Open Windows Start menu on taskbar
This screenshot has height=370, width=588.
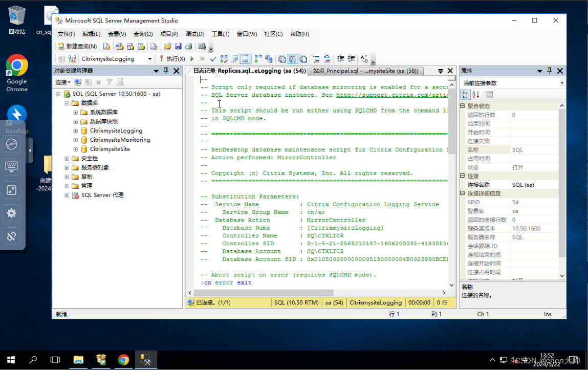coord(11,360)
